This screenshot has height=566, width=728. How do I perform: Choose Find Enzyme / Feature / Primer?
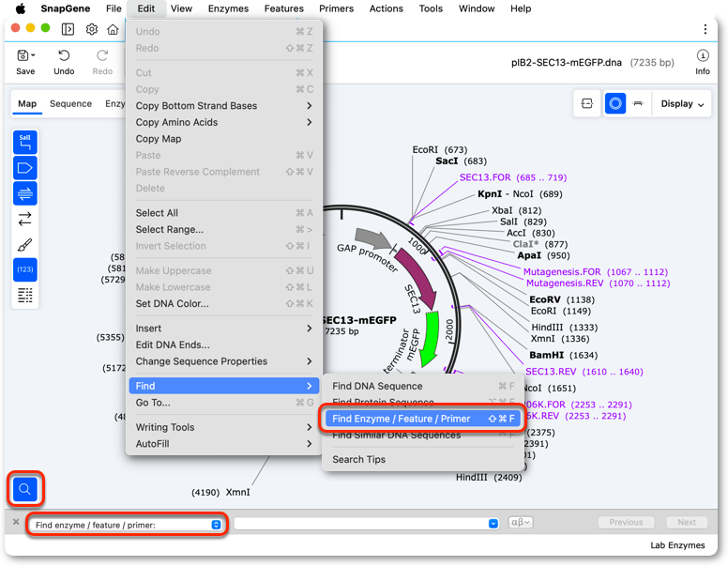click(x=423, y=419)
